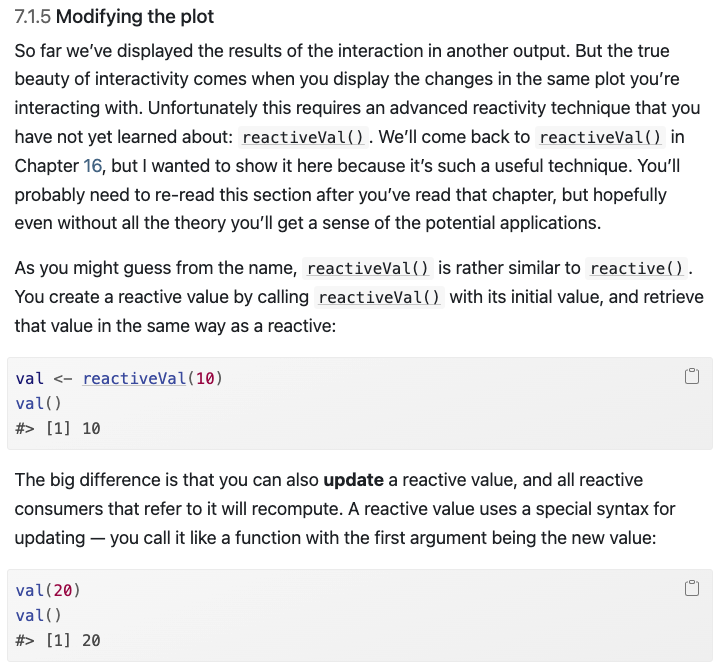Viewport: 719px width, 672px height.
Task: Click the "#> [1] 10" output line
Action: pyautogui.click(x=58, y=428)
